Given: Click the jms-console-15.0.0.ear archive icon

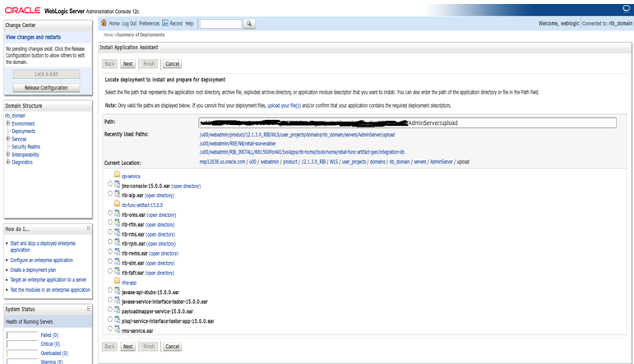Looking at the screenshot, I should (x=118, y=184).
